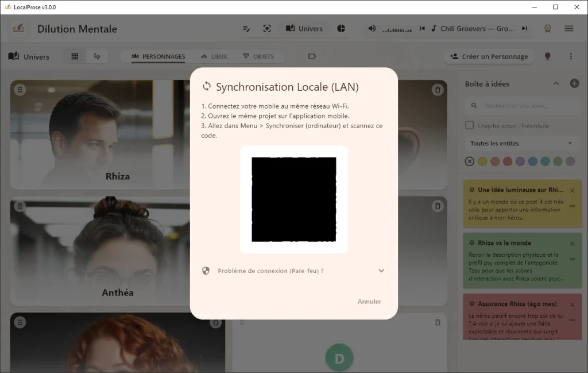The width and height of the screenshot is (588, 373).
Task: Click the Annuler button in dialog
Action: click(x=369, y=301)
